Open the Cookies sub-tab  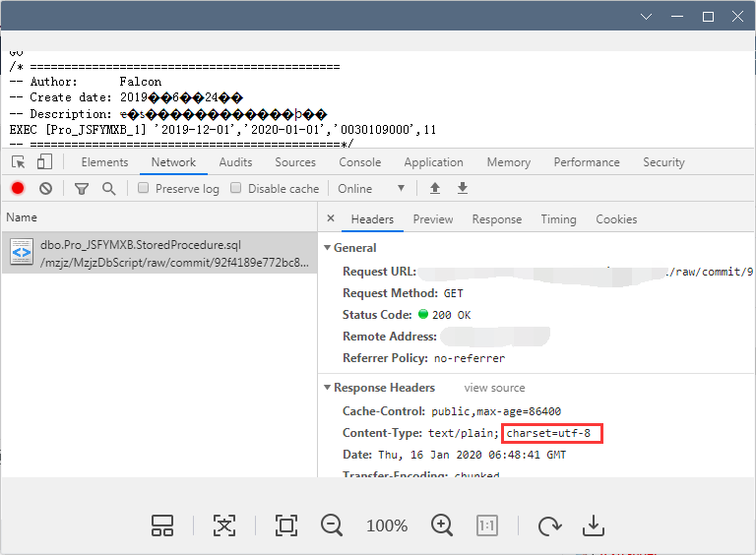tap(616, 219)
